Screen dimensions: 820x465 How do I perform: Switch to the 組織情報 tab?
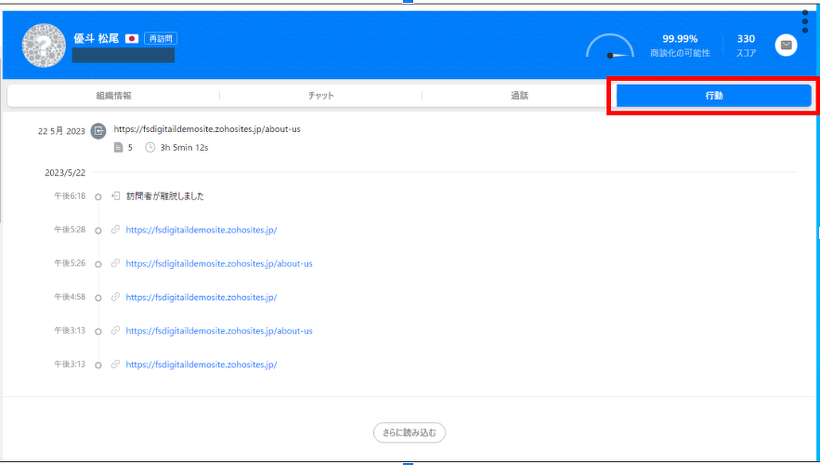pos(113,95)
